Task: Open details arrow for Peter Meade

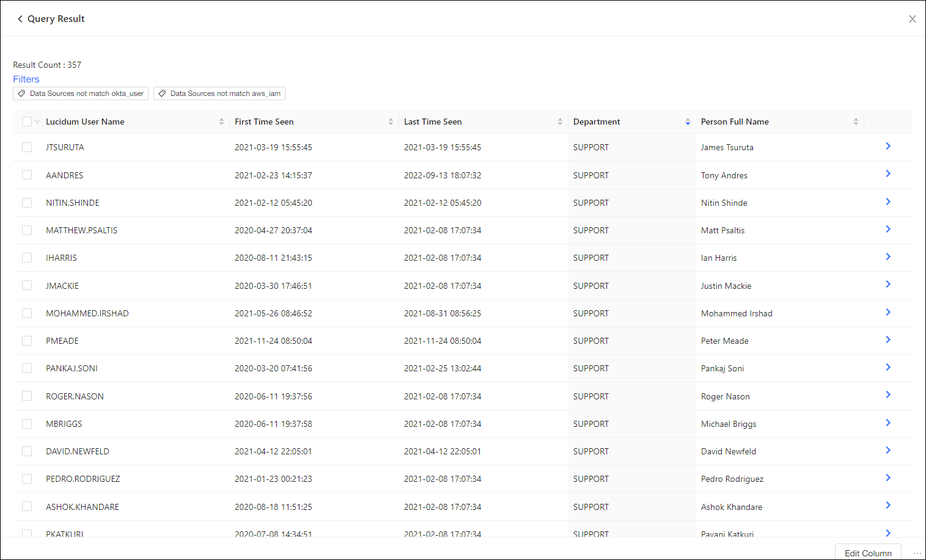Action: point(888,340)
